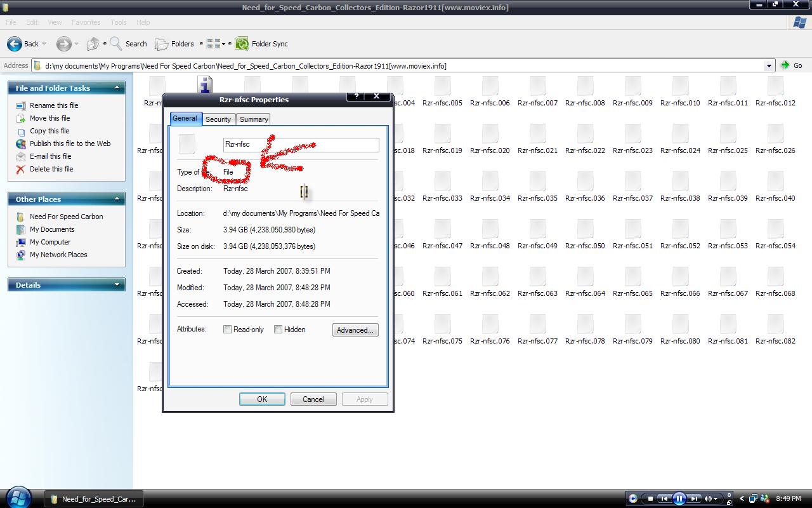
Task: Collapse the File and Folder Tasks panel
Action: pos(117,88)
